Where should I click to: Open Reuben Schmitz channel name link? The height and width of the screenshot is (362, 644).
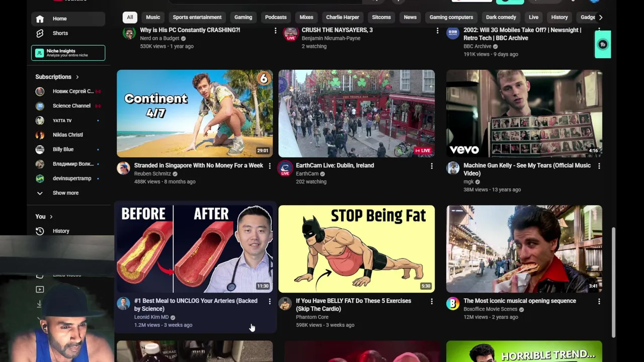[x=152, y=173]
